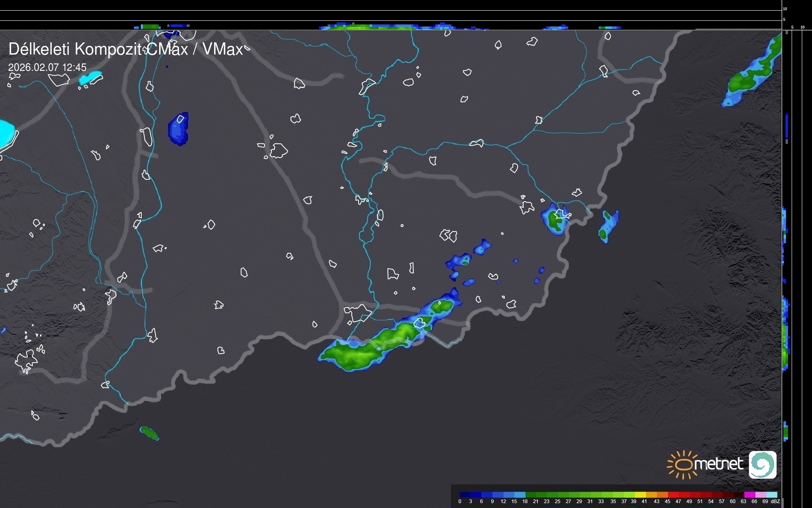Click the 10 height label at the top right

tap(785, 9)
